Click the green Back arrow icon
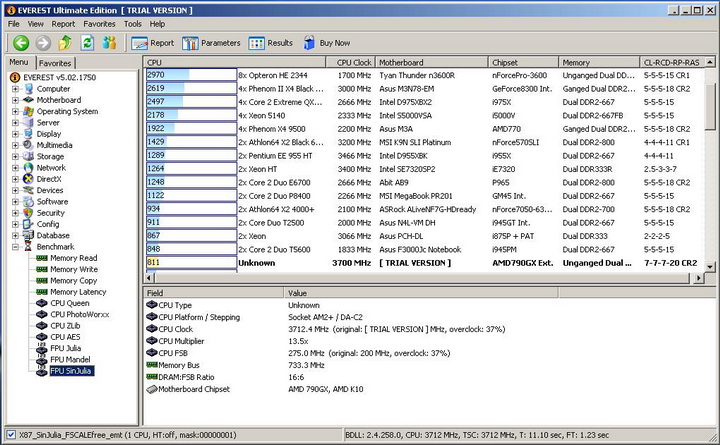The width and height of the screenshot is (720, 445). coord(21,43)
